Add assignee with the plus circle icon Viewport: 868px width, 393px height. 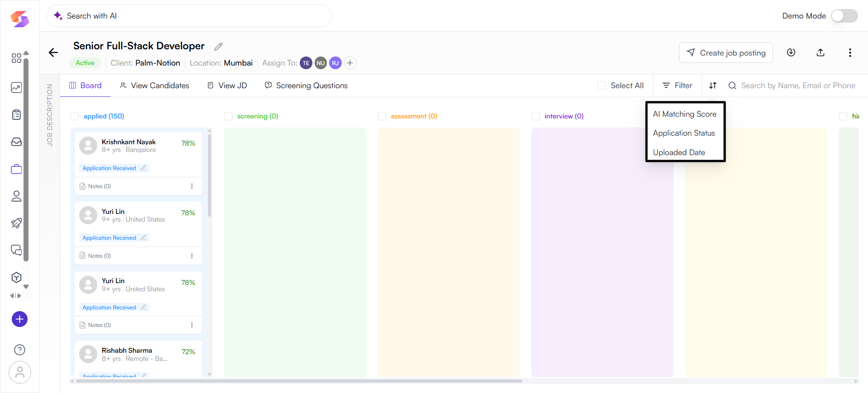[x=350, y=63]
